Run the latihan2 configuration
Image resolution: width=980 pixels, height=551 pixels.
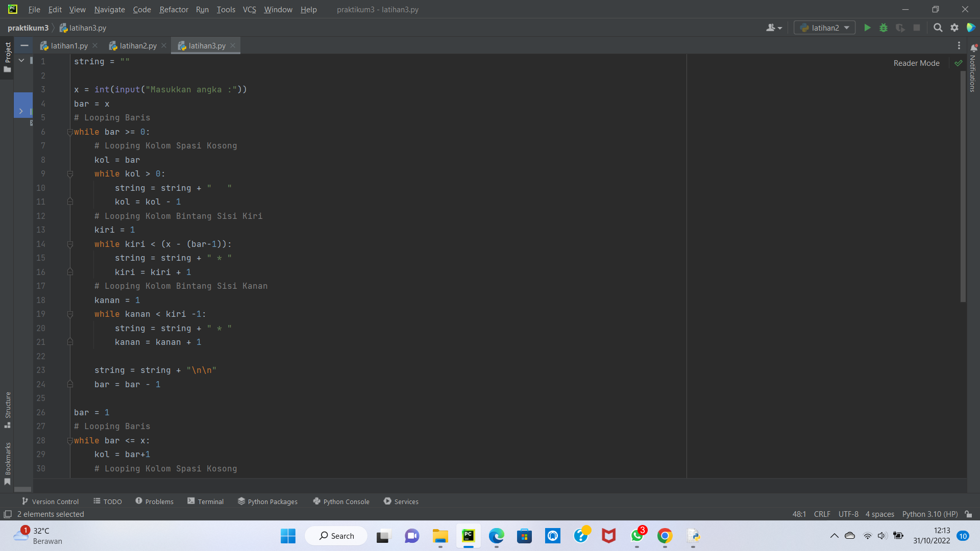(x=867, y=28)
